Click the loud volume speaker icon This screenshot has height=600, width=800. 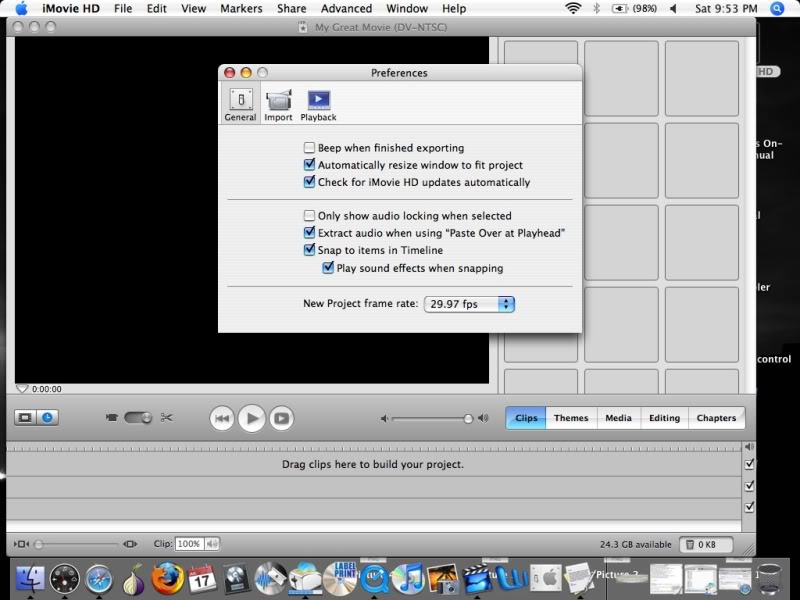(x=483, y=418)
